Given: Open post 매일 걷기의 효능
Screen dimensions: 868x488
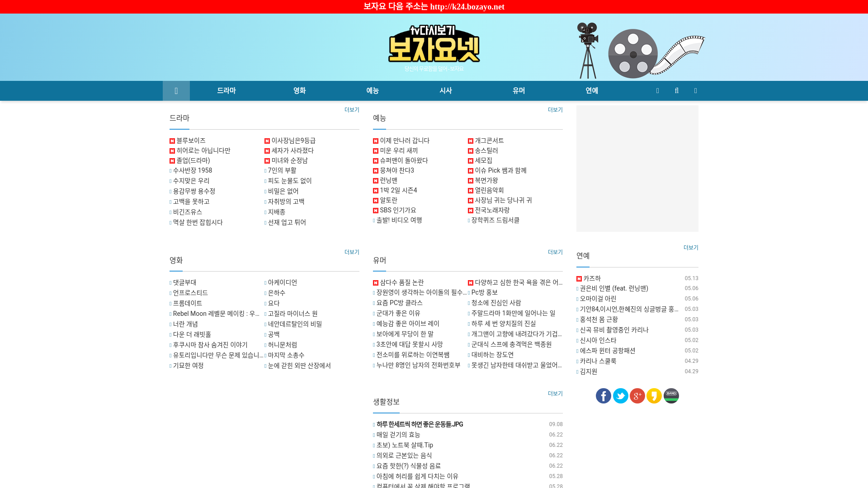Looking at the screenshot, I should pos(398,435).
